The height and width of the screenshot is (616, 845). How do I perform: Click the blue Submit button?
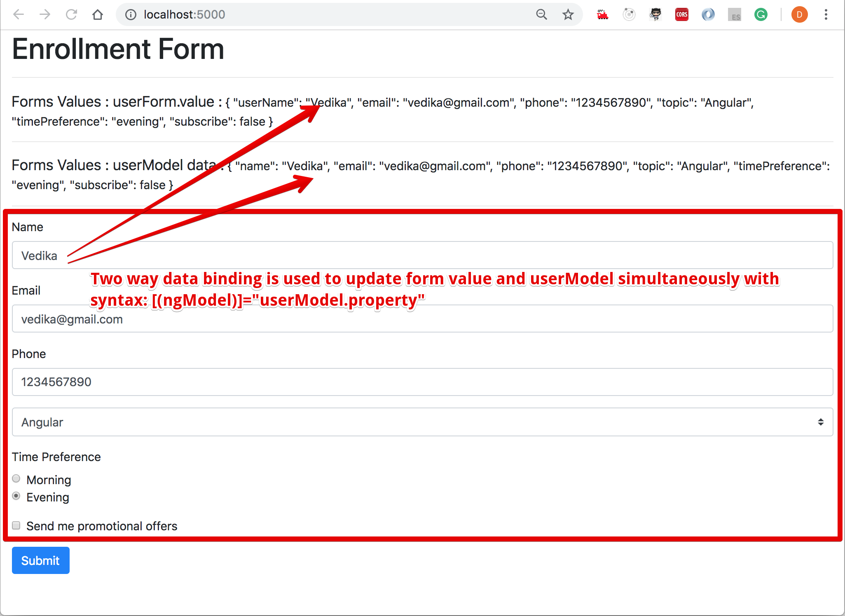[40, 560]
